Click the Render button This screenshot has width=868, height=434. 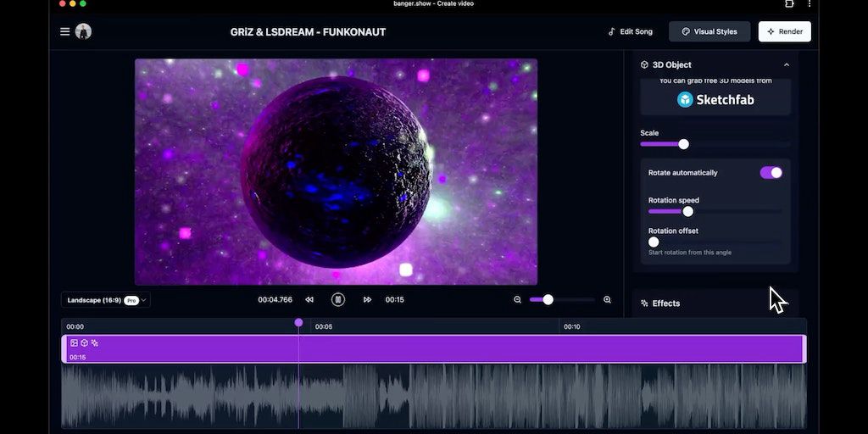(784, 31)
